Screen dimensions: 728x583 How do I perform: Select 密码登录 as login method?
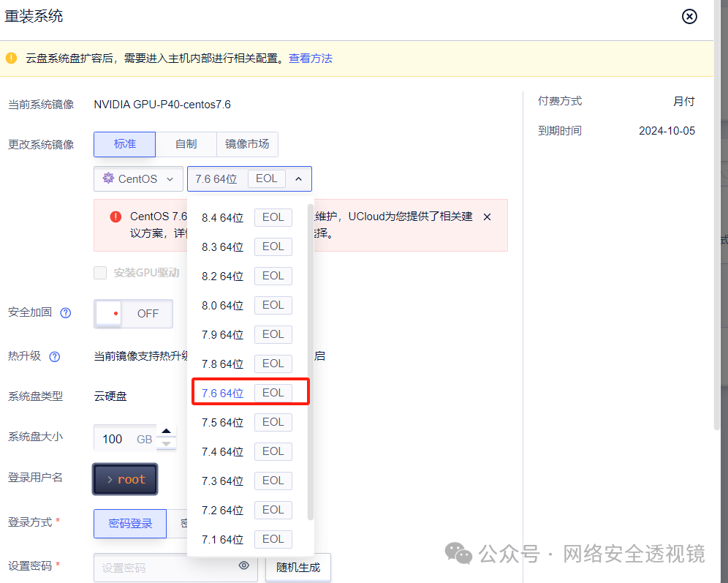129,524
